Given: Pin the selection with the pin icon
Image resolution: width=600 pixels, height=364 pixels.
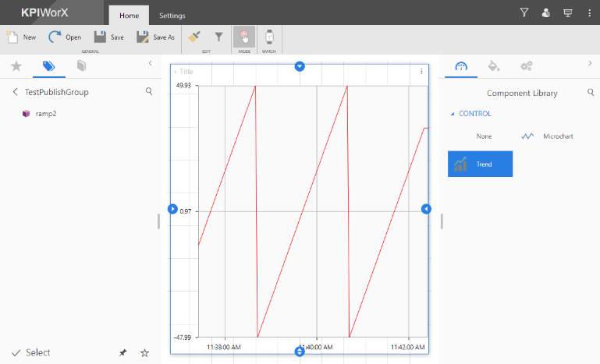Looking at the screenshot, I should tap(122, 353).
